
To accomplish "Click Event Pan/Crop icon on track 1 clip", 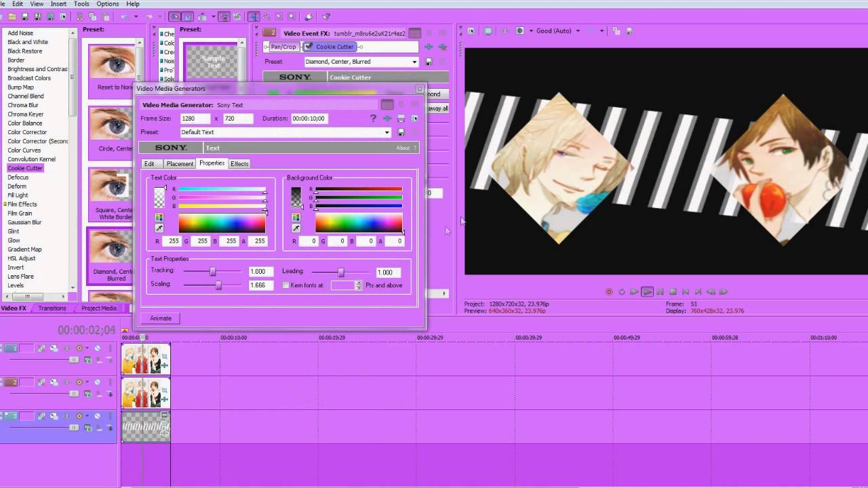I will click(x=164, y=357).
